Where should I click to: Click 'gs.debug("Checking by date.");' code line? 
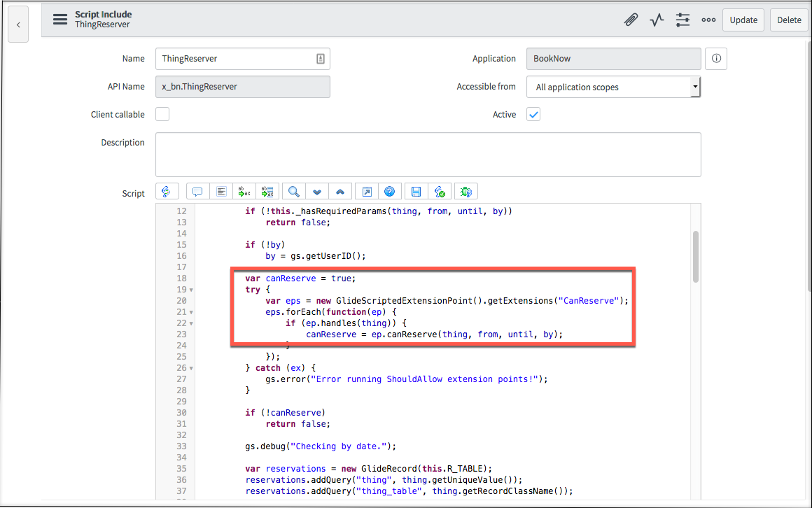point(321,446)
